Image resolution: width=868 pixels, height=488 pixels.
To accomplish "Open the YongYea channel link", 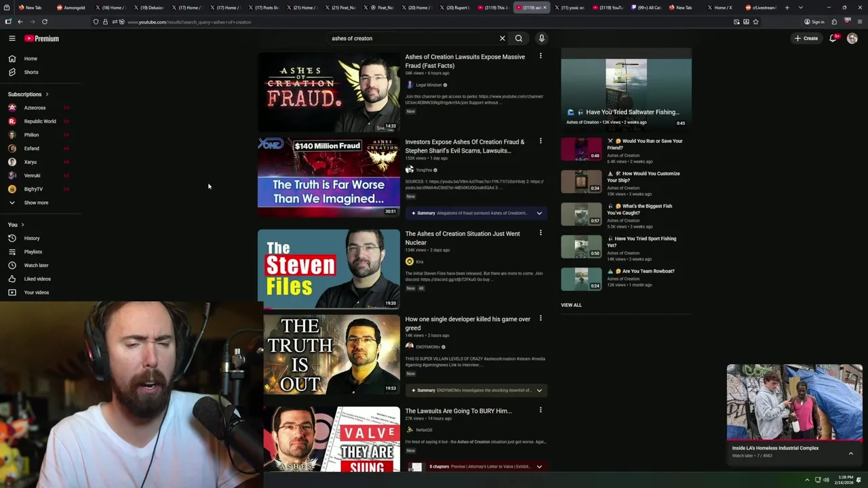I will point(424,170).
